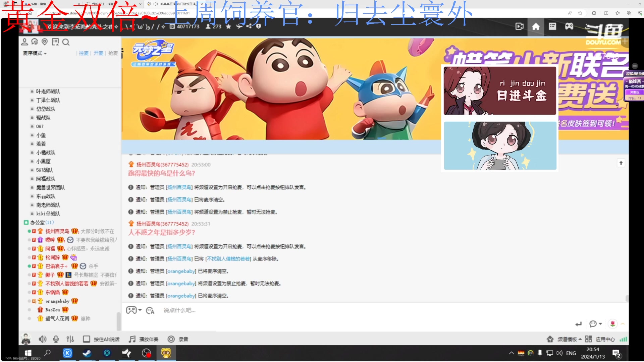Send a flower gift icon
Image resolution: width=644 pixels, height=362 pixels.
pos(613,324)
